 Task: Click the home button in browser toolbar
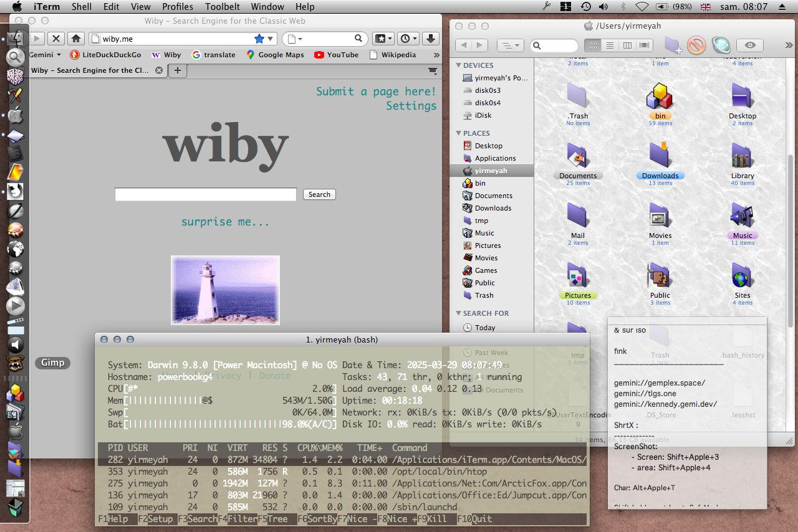pos(75,39)
